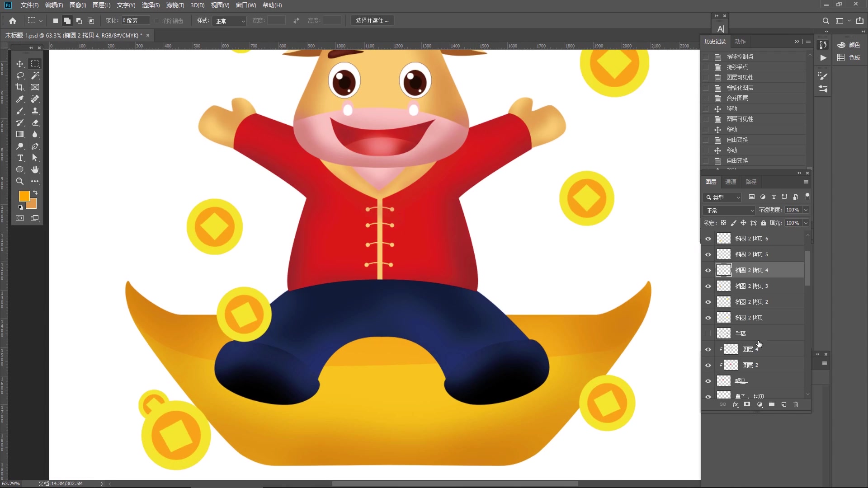The height and width of the screenshot is (488, 868).
Task: Hide the 嘴巴 layer
Action: coord(708,381)
